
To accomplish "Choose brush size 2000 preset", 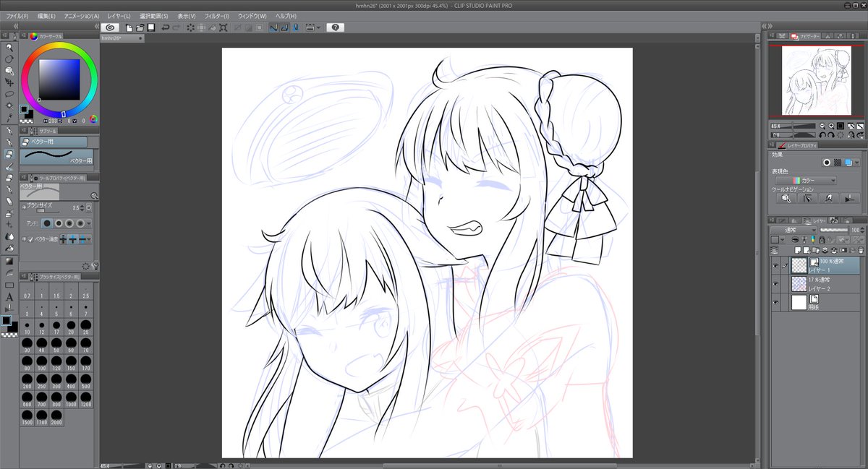I will click(58, 418).
